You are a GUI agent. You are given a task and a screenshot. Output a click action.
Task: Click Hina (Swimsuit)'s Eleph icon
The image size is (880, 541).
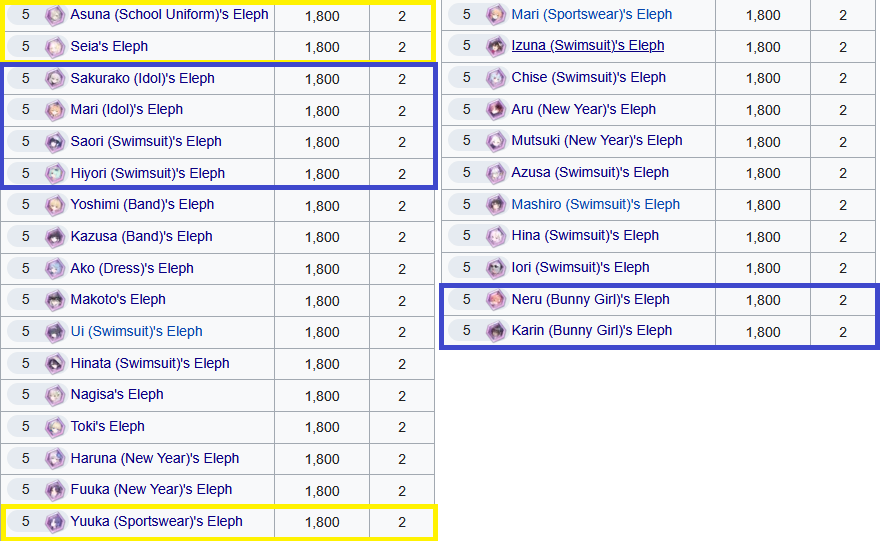pyautogui.click(x=496, y=236)
